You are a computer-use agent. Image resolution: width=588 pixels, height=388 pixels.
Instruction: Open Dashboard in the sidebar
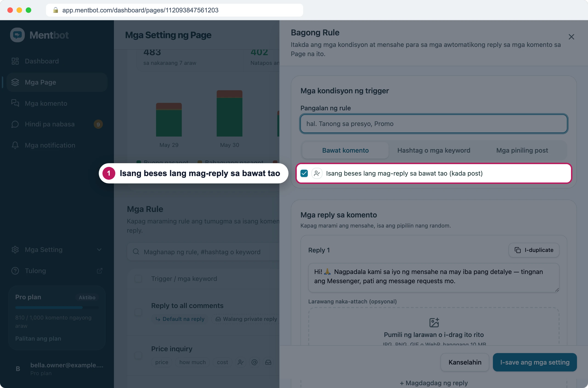coord(57,61)
